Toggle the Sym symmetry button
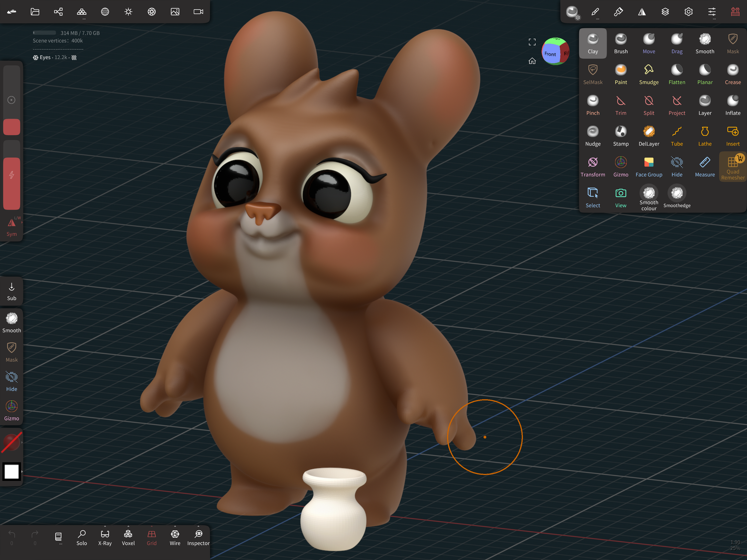 coord(11,227)
